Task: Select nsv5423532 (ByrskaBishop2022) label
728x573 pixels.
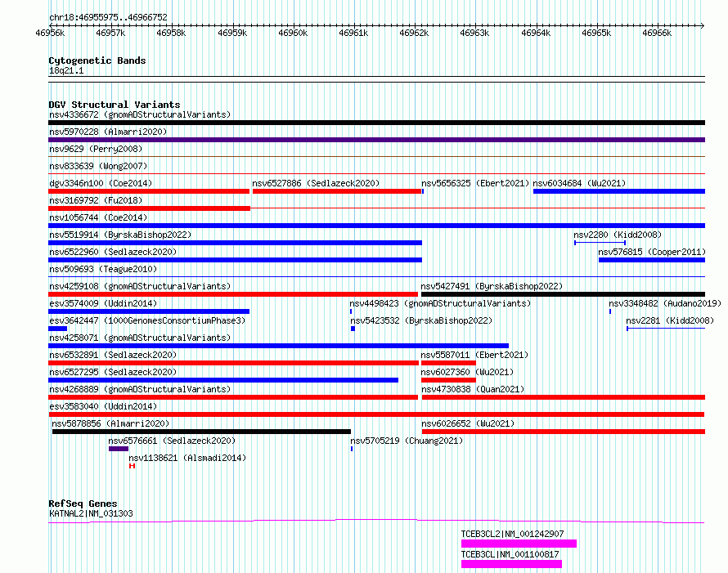Action: pos(421,320)
